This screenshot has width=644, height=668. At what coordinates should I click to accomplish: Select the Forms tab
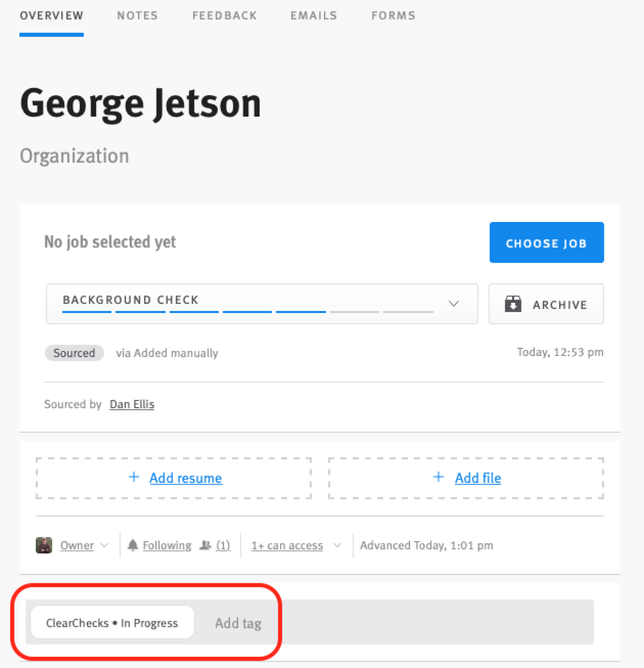(x=393, y=16)
